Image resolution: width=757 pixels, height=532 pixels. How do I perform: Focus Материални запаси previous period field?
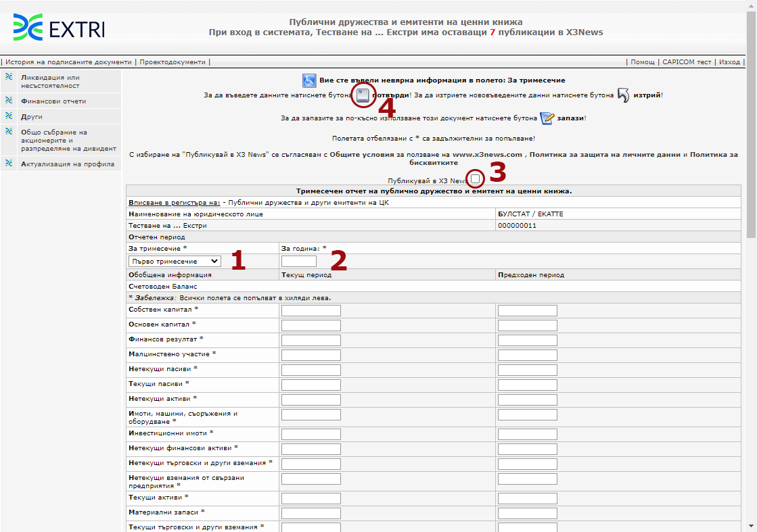click(x=527, y=513)
